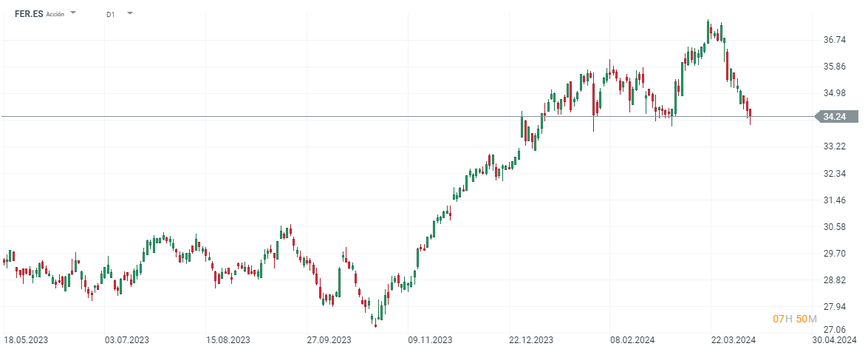Click the 27.06 bottom price label
The width and height of the screenshot is (868, 352).
(x=834, y=329)
